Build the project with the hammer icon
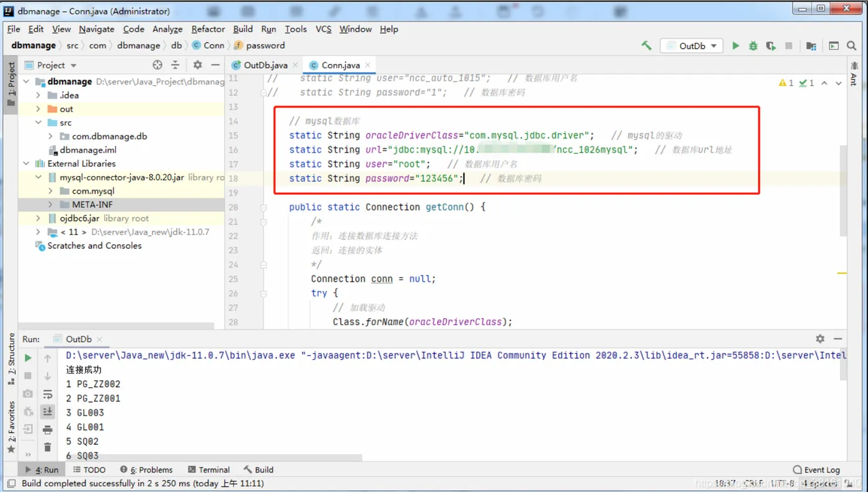Screen dimensions: 868x492 [x=647, y=46]
